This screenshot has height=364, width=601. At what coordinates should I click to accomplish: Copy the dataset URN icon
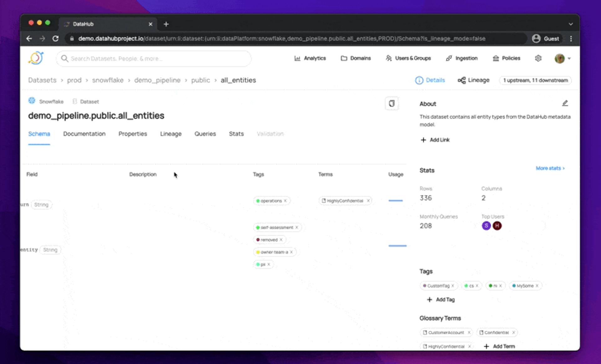[392, 104]
